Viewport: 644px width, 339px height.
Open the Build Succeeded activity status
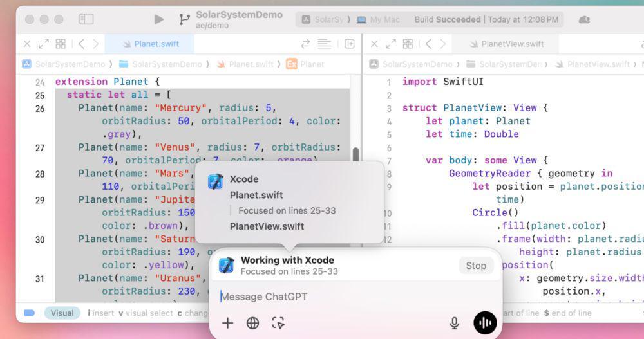click(x=486, y=19)
